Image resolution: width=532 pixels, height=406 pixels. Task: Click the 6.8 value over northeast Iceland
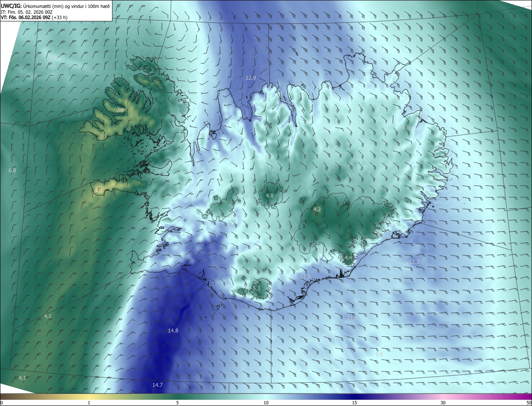point(406,128)
